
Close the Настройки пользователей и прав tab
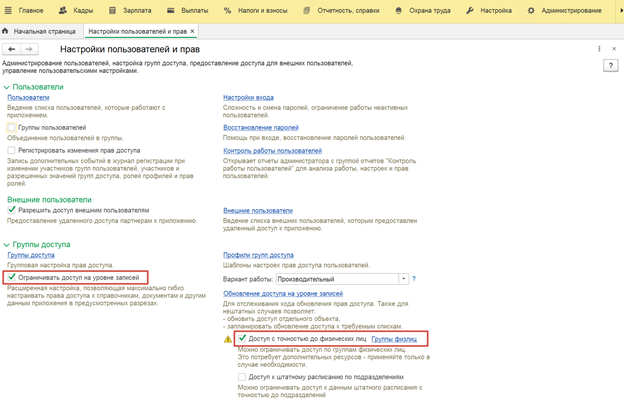tap(192, 31)
